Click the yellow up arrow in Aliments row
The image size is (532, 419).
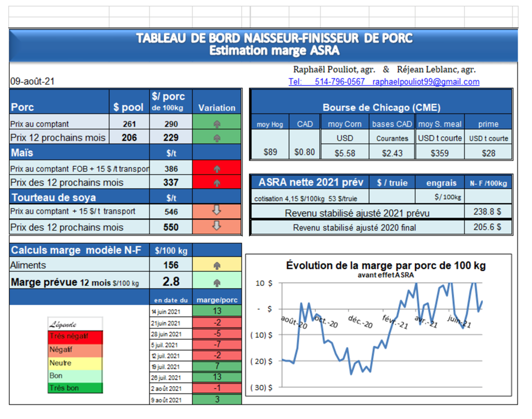[217, 266]
